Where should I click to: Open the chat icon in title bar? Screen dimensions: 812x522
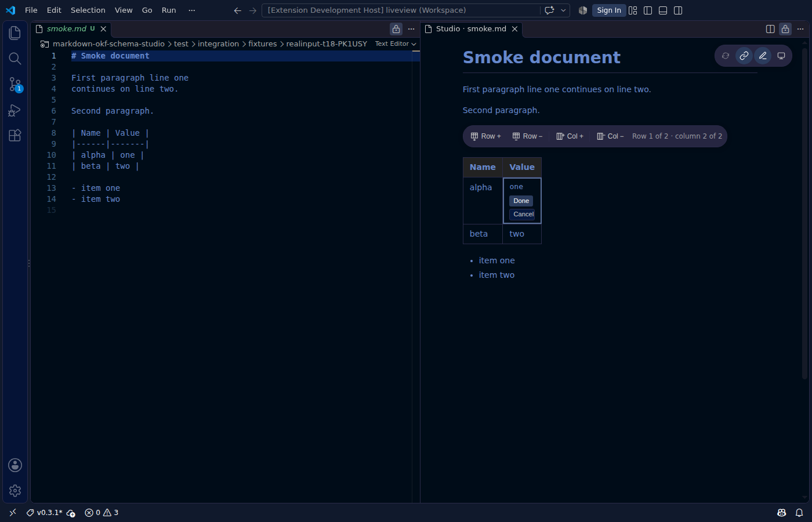click(x=549, y=10)
